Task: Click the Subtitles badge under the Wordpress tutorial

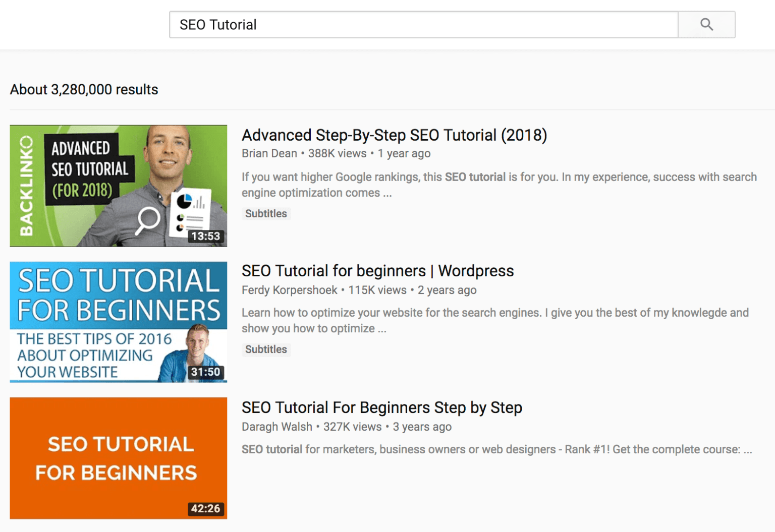Action: pos(266,349)
